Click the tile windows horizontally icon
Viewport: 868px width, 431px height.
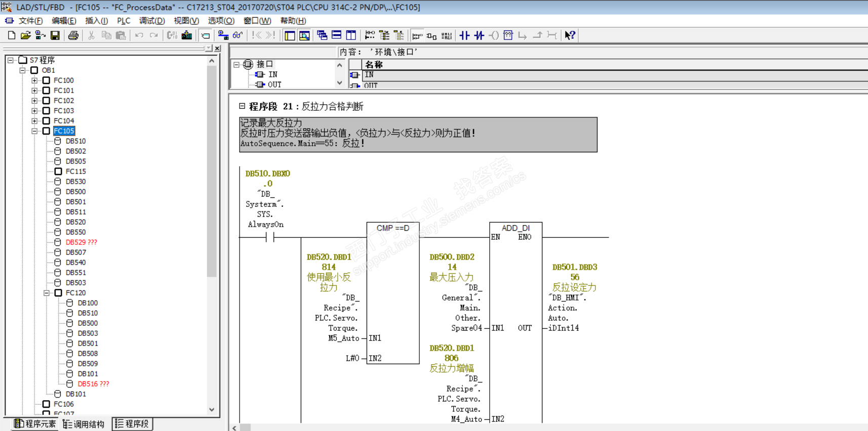(336, 35)
